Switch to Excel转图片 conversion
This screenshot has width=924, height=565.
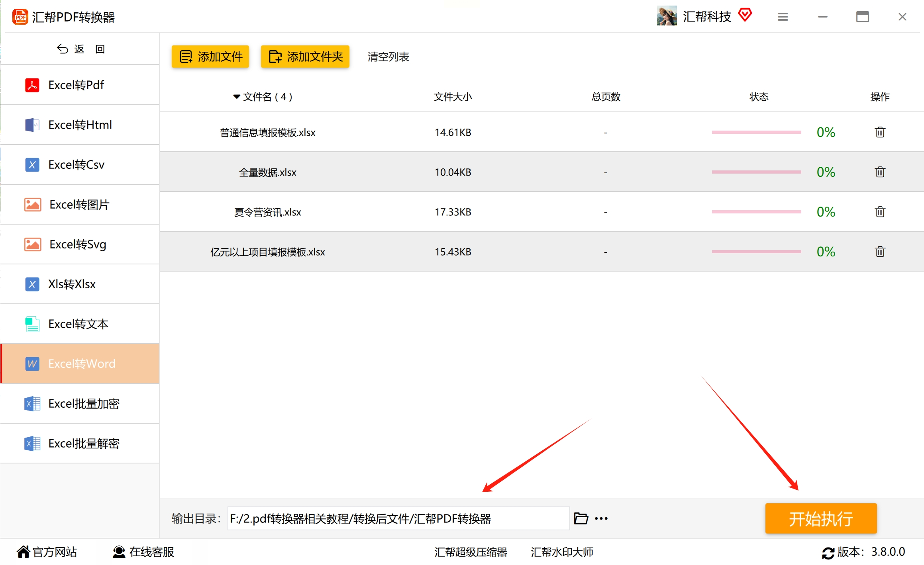click(80, 204)
